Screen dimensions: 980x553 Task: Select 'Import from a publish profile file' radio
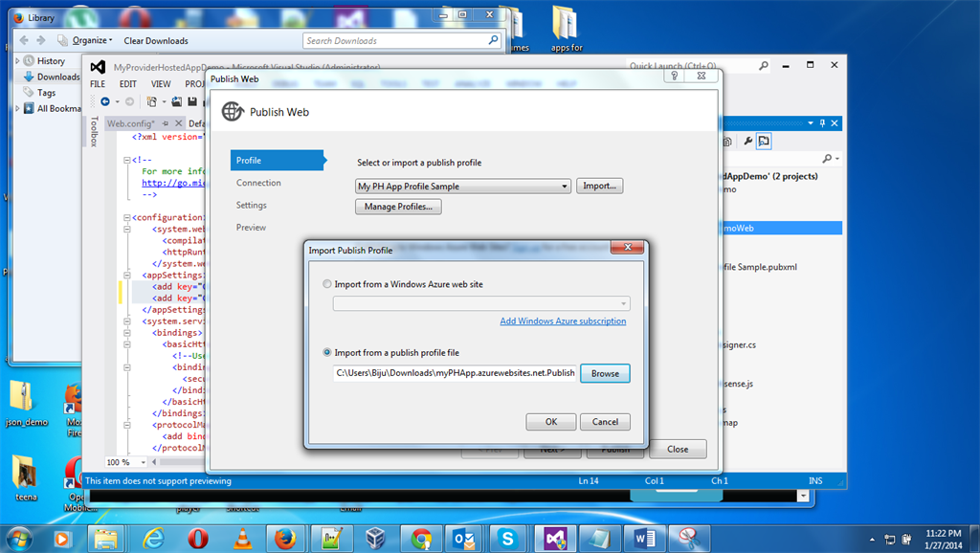coord(327,352)
